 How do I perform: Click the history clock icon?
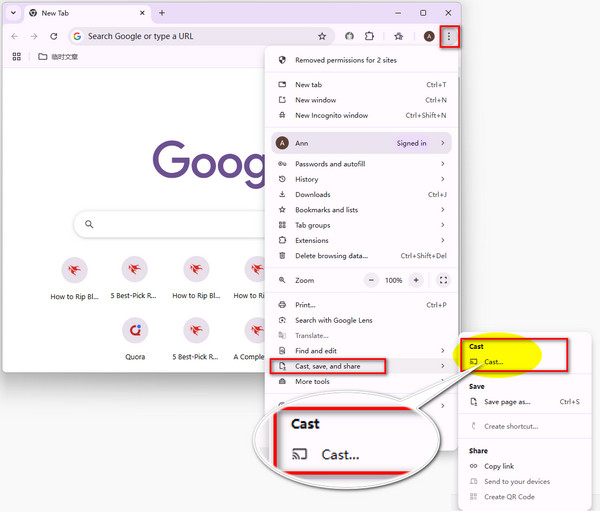pyautogui.click(x=282, y=179)
